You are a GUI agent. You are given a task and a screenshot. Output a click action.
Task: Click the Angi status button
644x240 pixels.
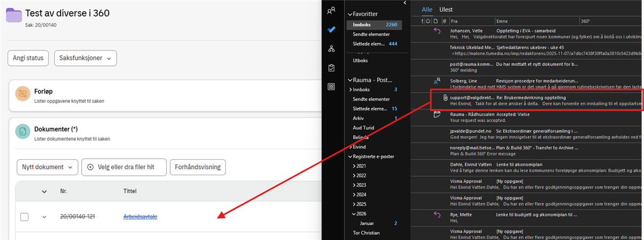click(28, 58)
